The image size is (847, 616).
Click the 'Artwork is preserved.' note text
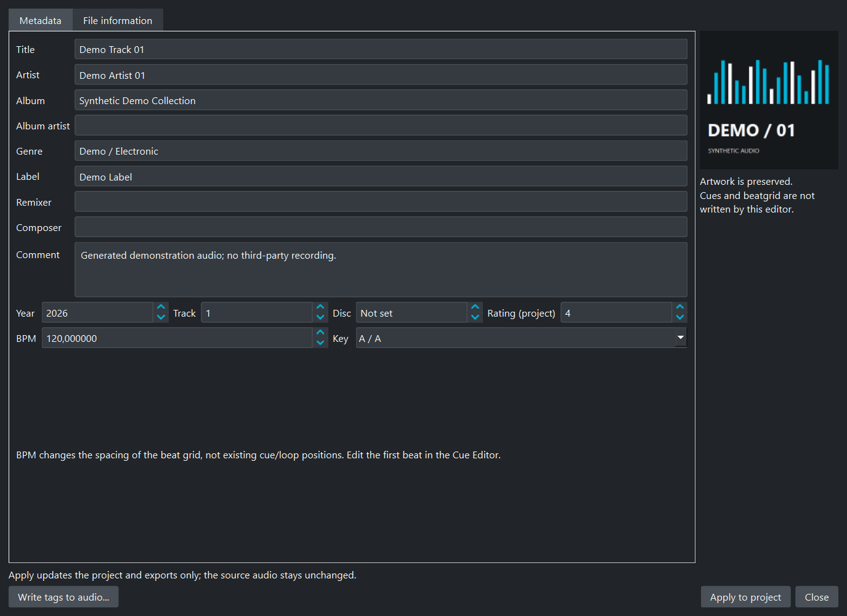[x=746, y=182]
